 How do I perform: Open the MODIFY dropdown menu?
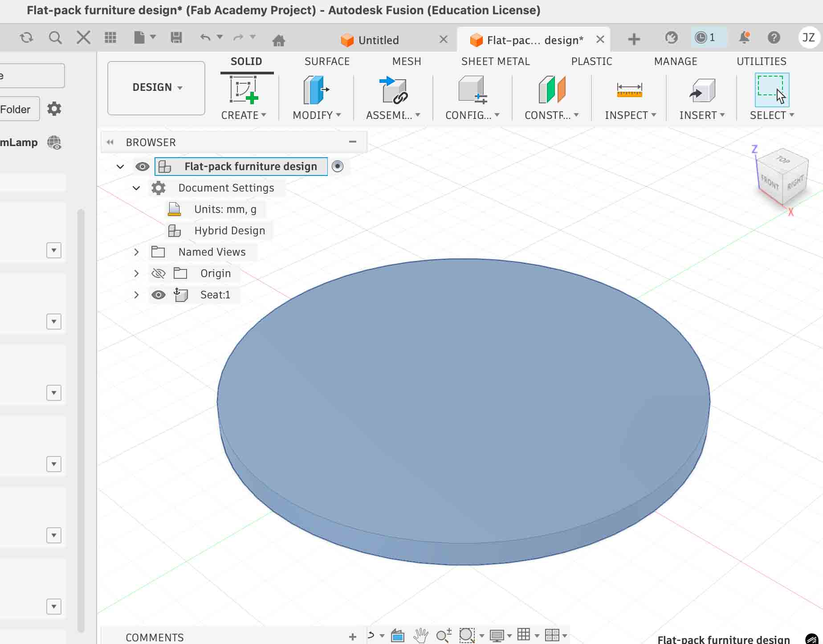tap(317, 115)
